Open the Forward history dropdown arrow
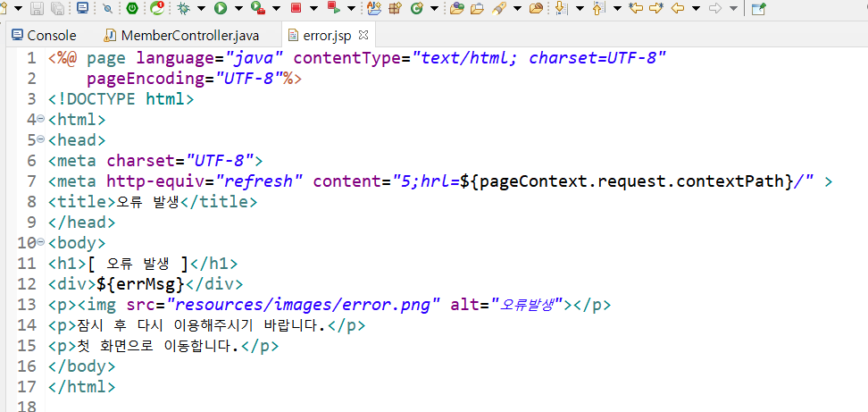 tap(733, 8)
